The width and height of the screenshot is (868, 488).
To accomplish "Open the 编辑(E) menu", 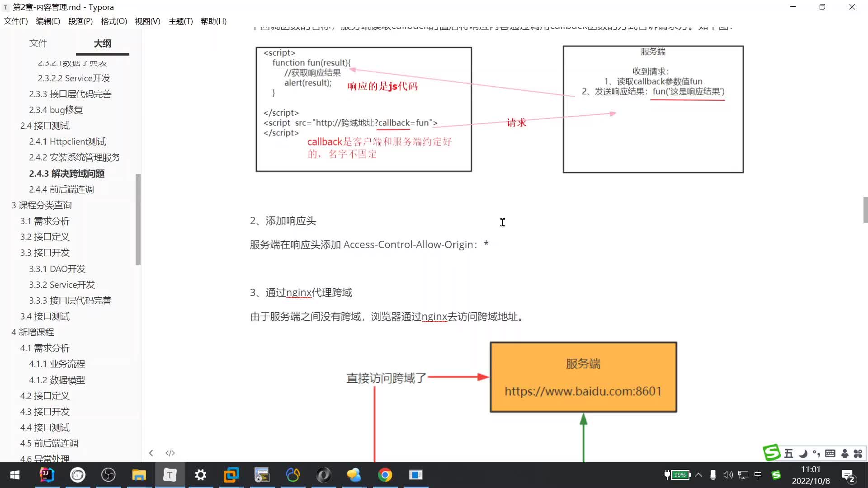I will 48,21.
